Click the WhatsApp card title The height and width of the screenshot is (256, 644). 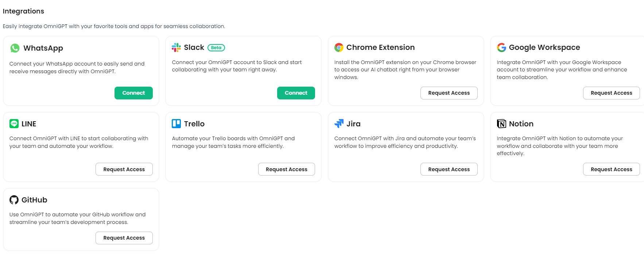43,48
